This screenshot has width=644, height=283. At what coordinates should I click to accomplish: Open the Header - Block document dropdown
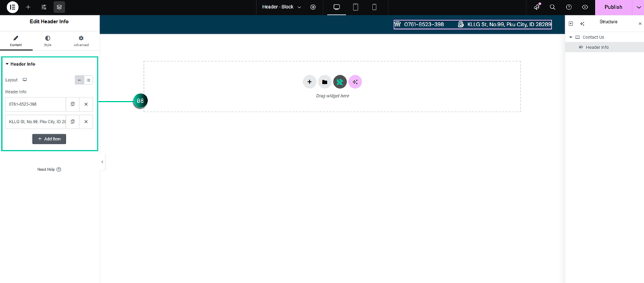tap(282, 7)
